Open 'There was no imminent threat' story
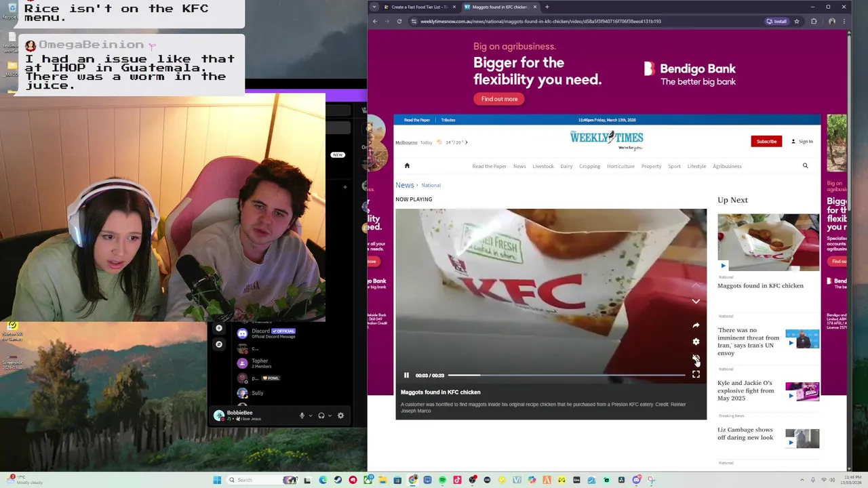The width and height of the screenshot is (868, 488). coord(748,342)
